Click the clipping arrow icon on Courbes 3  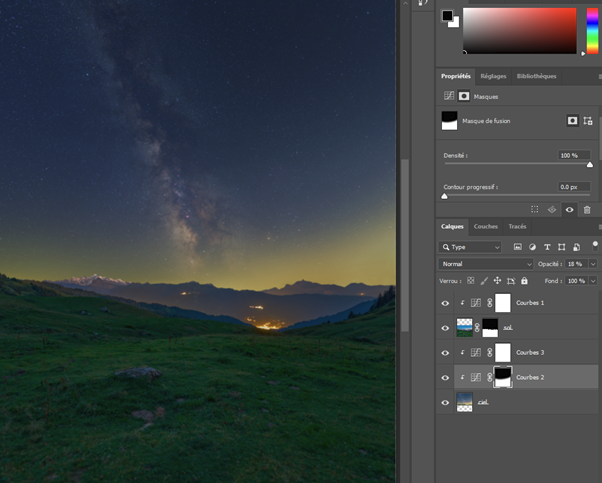click(463, 352)
